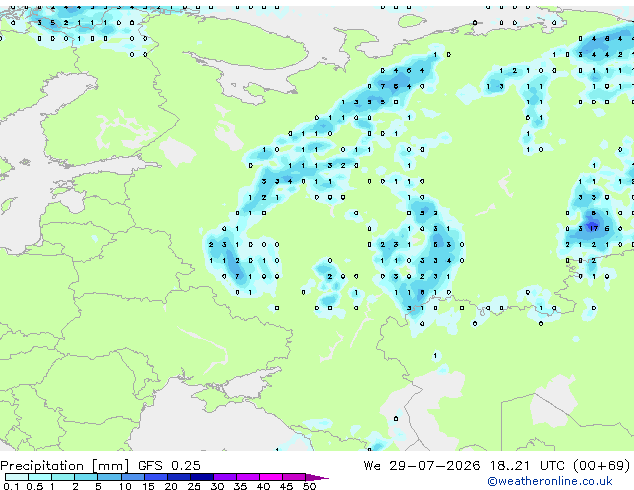Image resolution: width=634 pixels, height=490 pixels.
Task: Click the '17' precipitation value on the map
Action: pyautogui.click(x=593, y=228)
